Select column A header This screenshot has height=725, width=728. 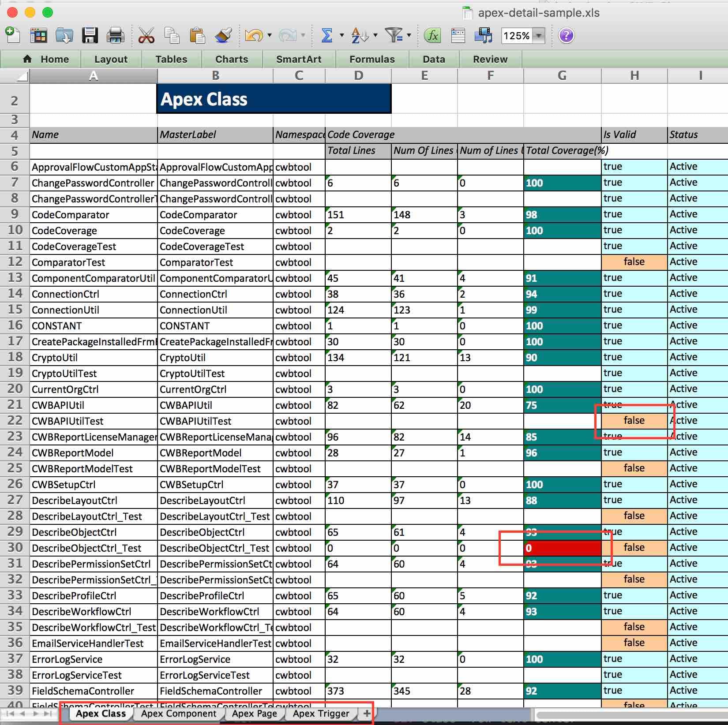(93, 76)
